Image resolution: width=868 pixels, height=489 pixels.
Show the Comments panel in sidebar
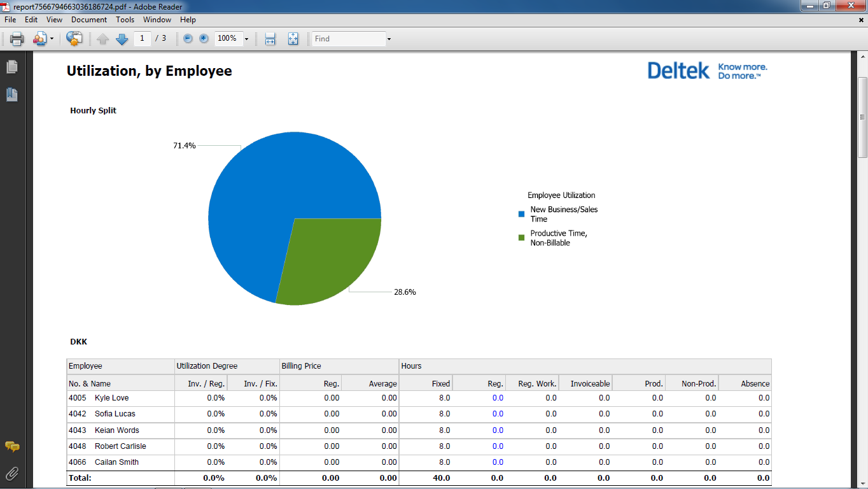coord(11,446)
